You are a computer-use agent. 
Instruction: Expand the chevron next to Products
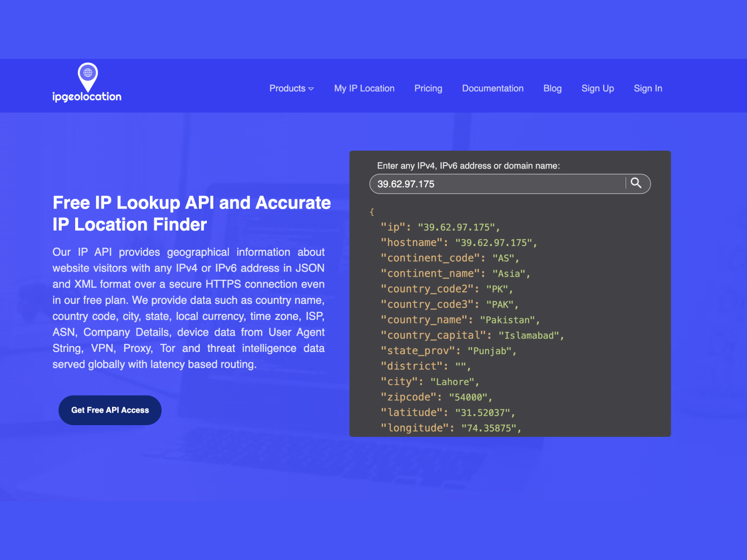311,88
